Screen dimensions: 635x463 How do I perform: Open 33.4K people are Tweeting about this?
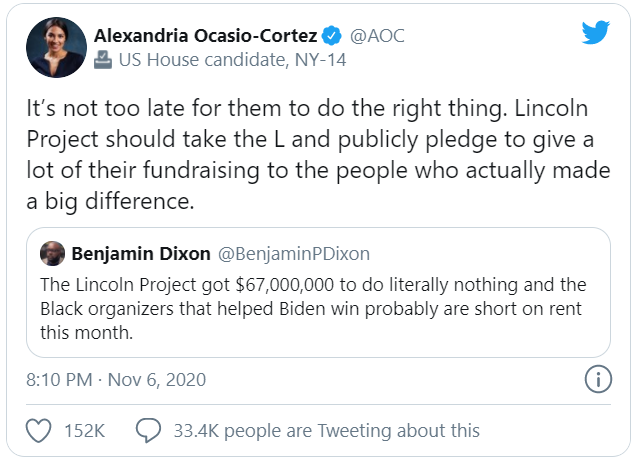coord(326,431)
